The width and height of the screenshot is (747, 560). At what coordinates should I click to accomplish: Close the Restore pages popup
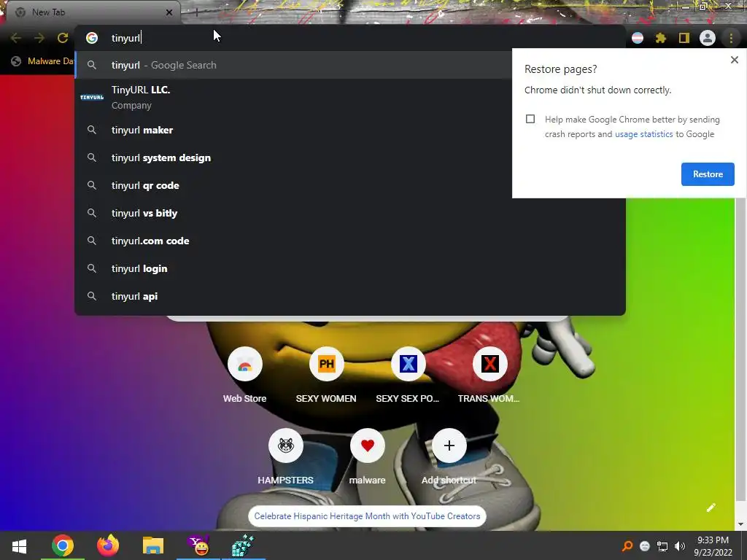(734, 60)
